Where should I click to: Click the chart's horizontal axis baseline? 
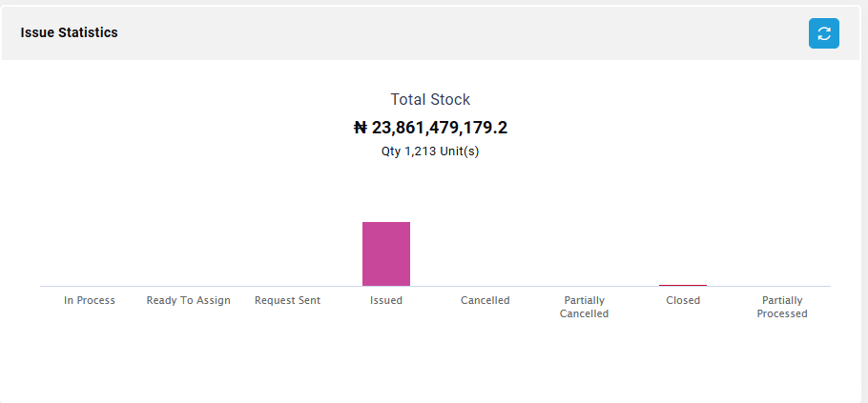tap(238, 286)
